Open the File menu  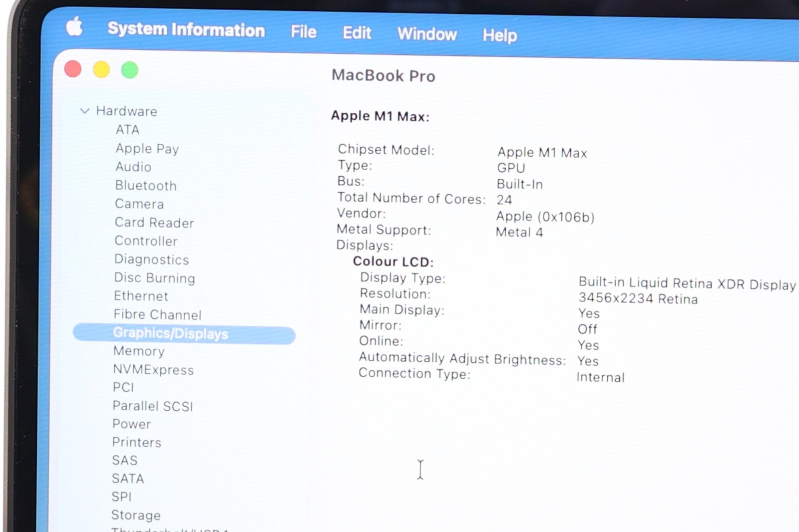coord(304,32)
